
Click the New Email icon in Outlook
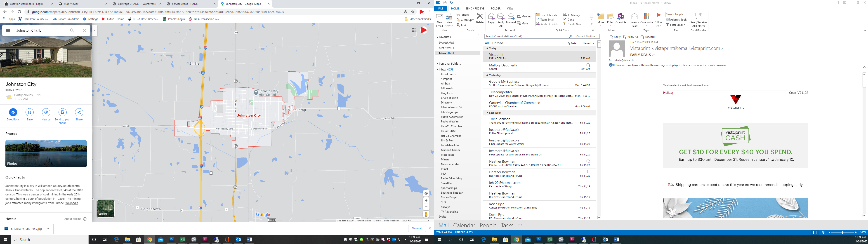(x=439, y=17)
